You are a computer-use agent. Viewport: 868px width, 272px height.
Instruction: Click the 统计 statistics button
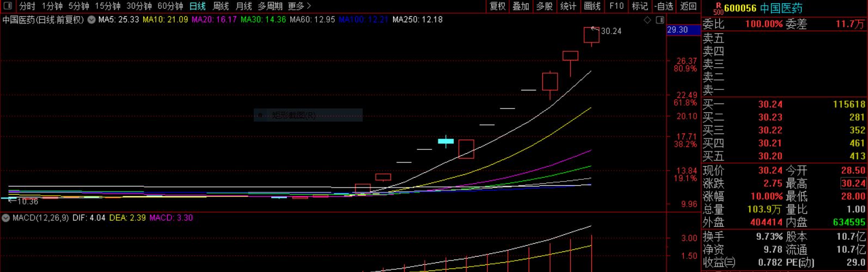pyautogui.click(x=568, y=6)
